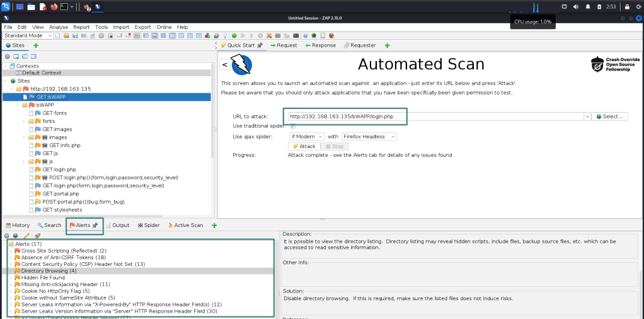The image size is (644, 319).
Task: Click the green plus beside Sites tab
Action: (35, 45)
